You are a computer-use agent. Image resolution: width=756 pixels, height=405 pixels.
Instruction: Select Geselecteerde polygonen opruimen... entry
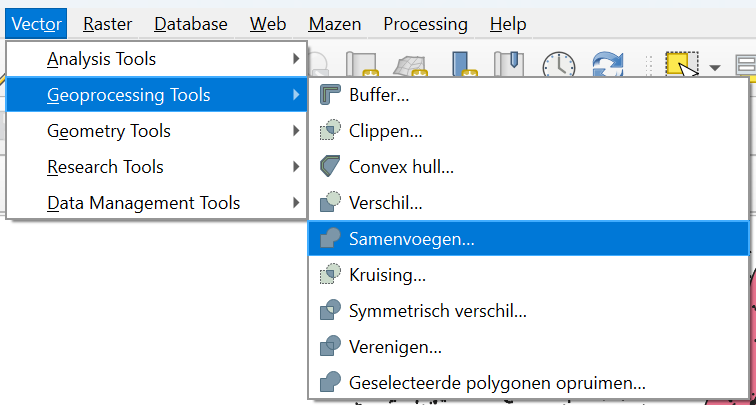point(497,383)
